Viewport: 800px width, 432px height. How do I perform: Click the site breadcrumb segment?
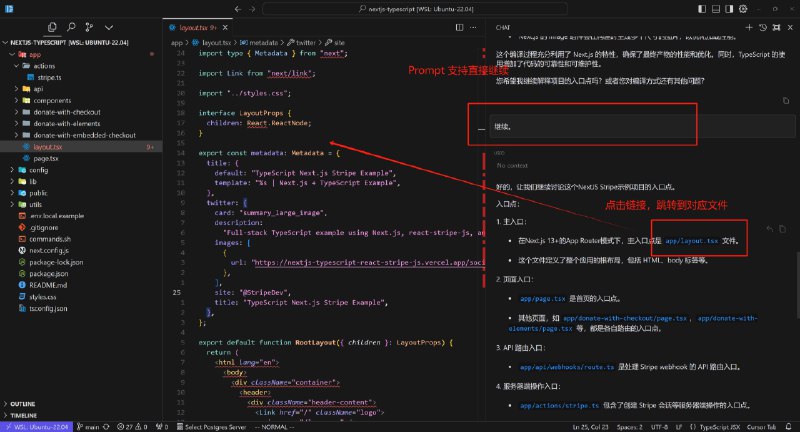tap(335, 43)
